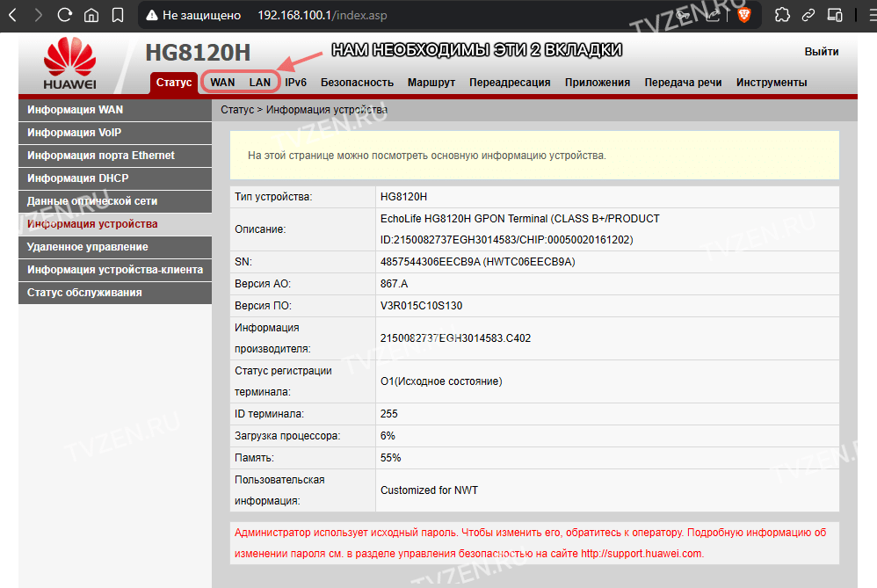
Task: Click the HG8120H model title in header
Action: coord(198,53)
